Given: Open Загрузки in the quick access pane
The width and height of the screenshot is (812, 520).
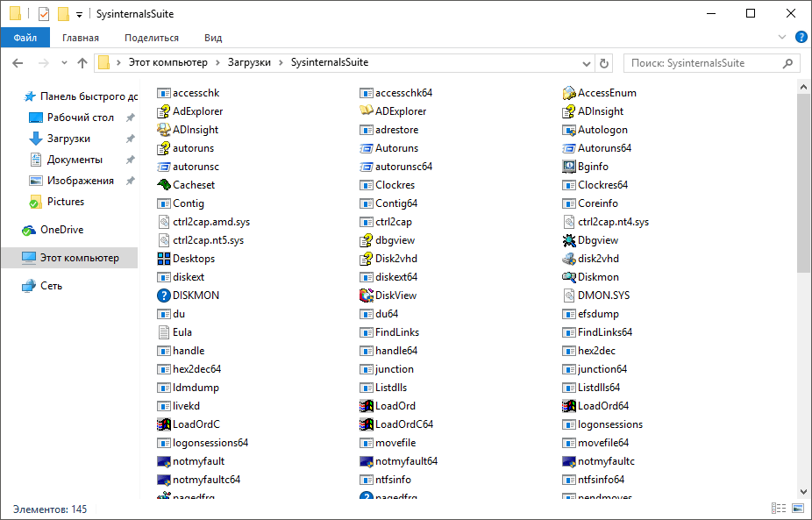Looking at the screenshot, I should pyautogui.click(x=68, y=139).
